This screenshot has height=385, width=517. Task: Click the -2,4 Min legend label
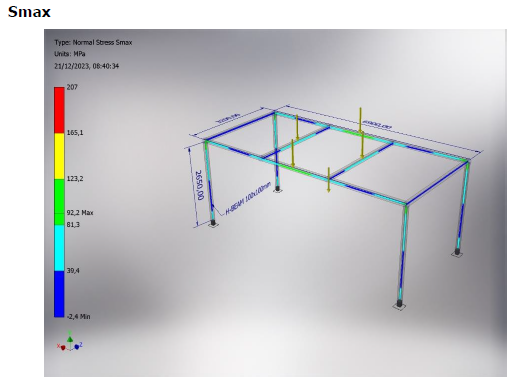pos(79,316)
